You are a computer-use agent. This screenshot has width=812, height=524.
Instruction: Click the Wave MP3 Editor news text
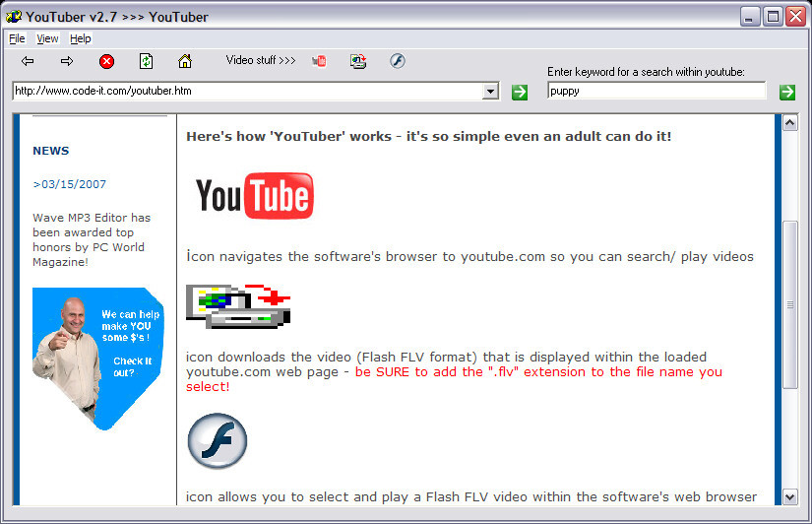(x=92, y=240)
